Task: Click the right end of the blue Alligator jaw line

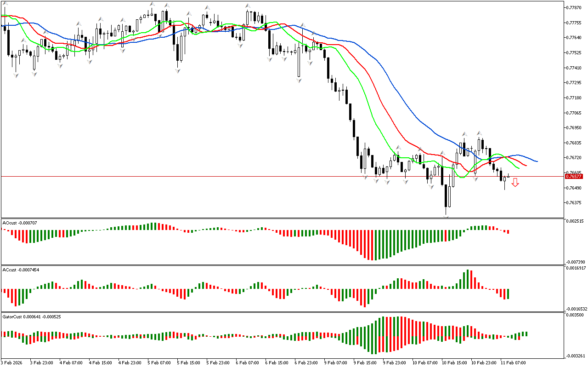Action: 537,161
